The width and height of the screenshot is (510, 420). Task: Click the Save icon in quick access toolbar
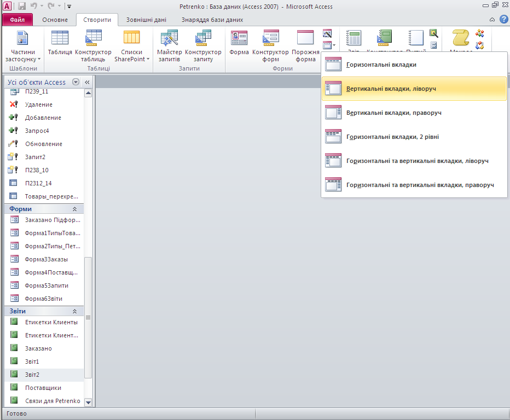click(21, 7)
